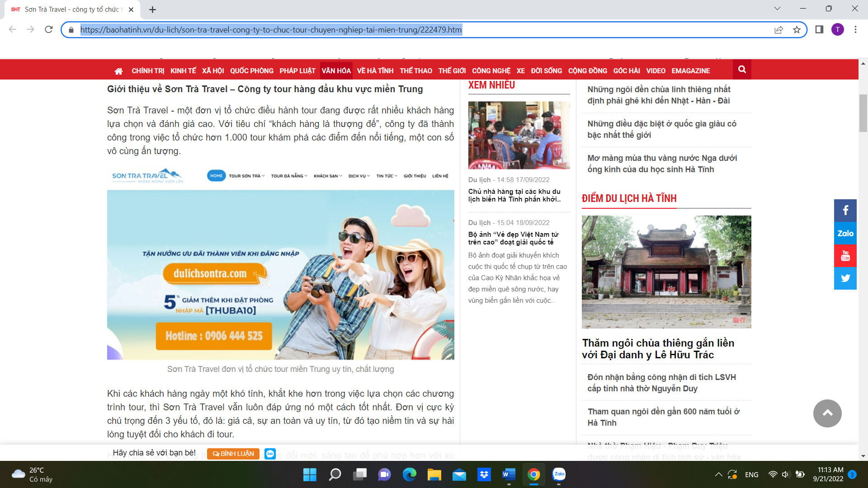The height and width of the screenshot is (488, 868).
Task: Open the XE menu item
Action: (521, 71)
